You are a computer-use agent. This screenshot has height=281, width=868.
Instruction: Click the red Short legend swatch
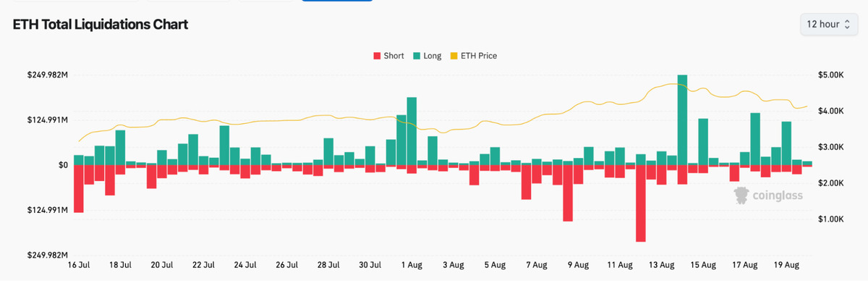(376, 56)
